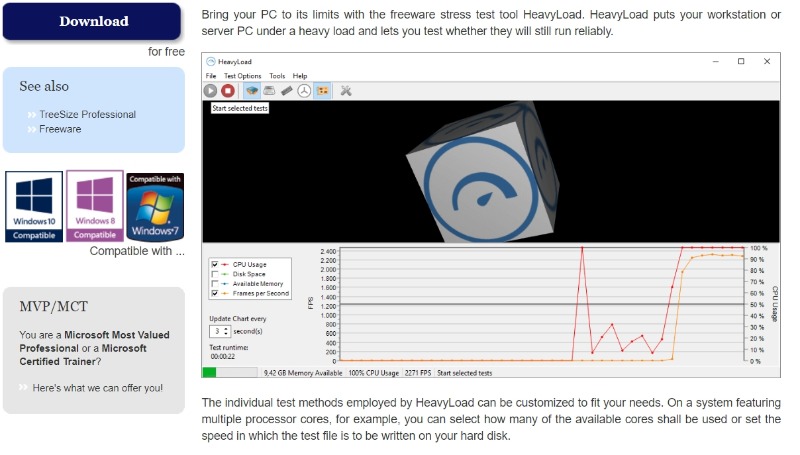The height and width of the screenshot is (455, 800).
Task: Toggle the Stress CPU toolbar icon
Action: click(x=252, y=91)
